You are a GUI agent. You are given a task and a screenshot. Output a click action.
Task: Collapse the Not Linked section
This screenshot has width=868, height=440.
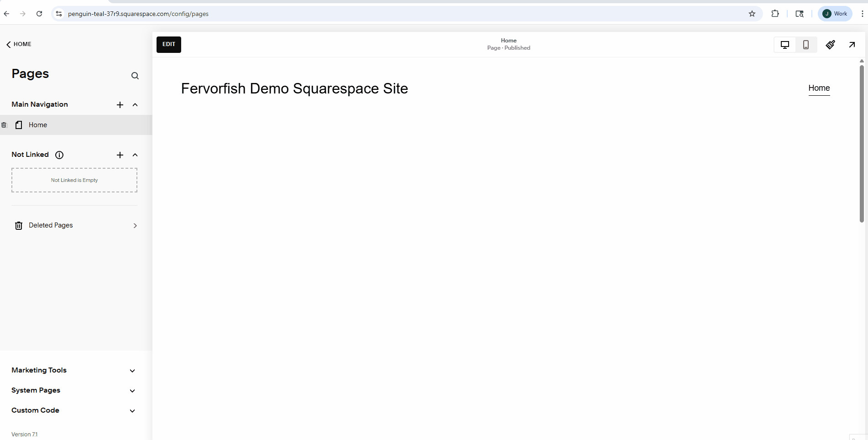coord(135,155)
